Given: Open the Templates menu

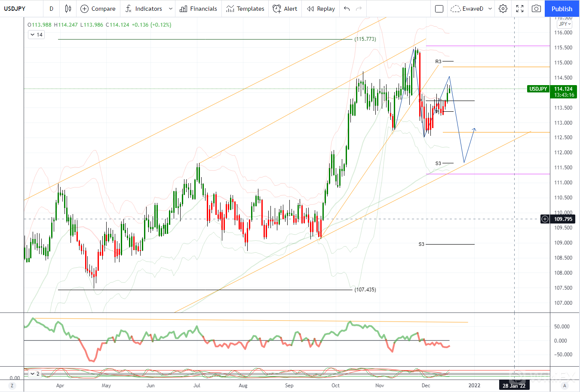Looking at the screenshot, I should (x=245, y=9).
